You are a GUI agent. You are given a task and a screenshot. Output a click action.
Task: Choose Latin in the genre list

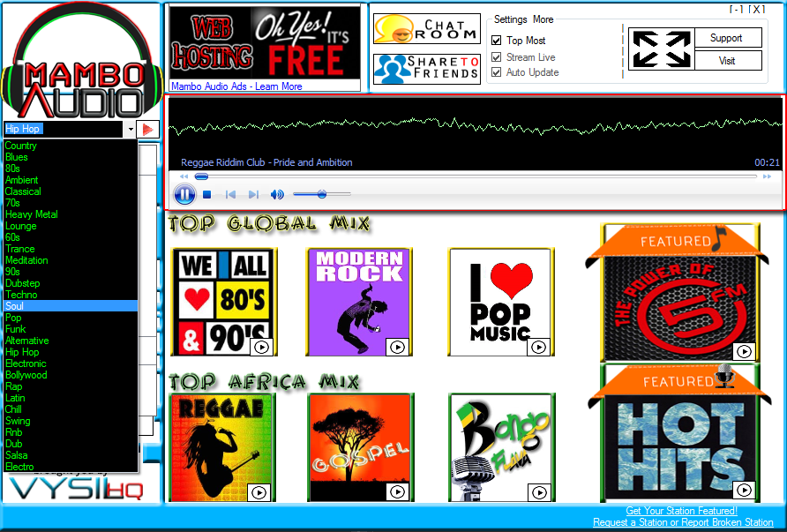(x=71, y=398)
